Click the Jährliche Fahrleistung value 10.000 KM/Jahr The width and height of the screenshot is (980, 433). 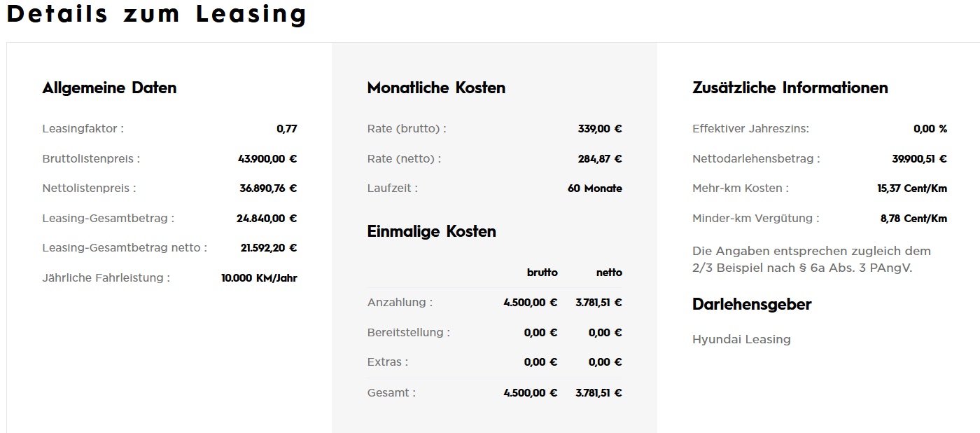pyautogui.click(x=259, y=278)
